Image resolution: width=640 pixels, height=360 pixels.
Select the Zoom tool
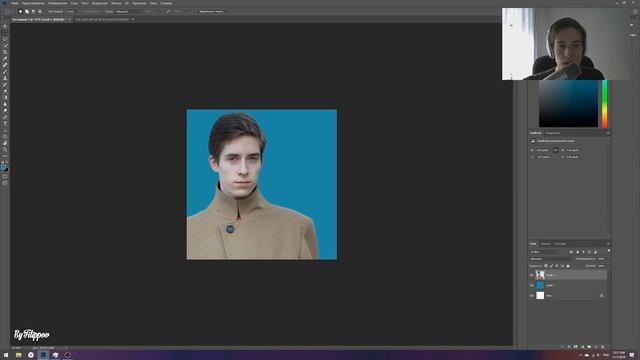(5, 150)
